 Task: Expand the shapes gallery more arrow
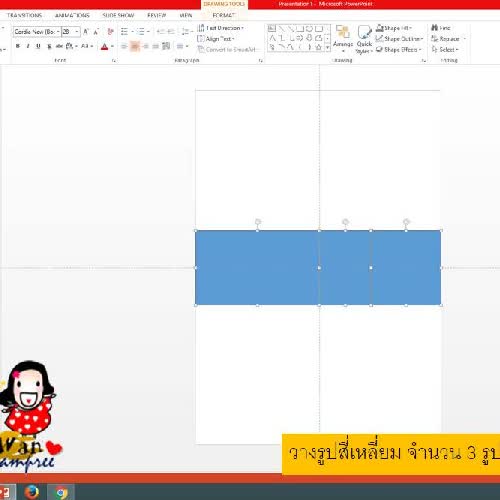coord(328,48)
